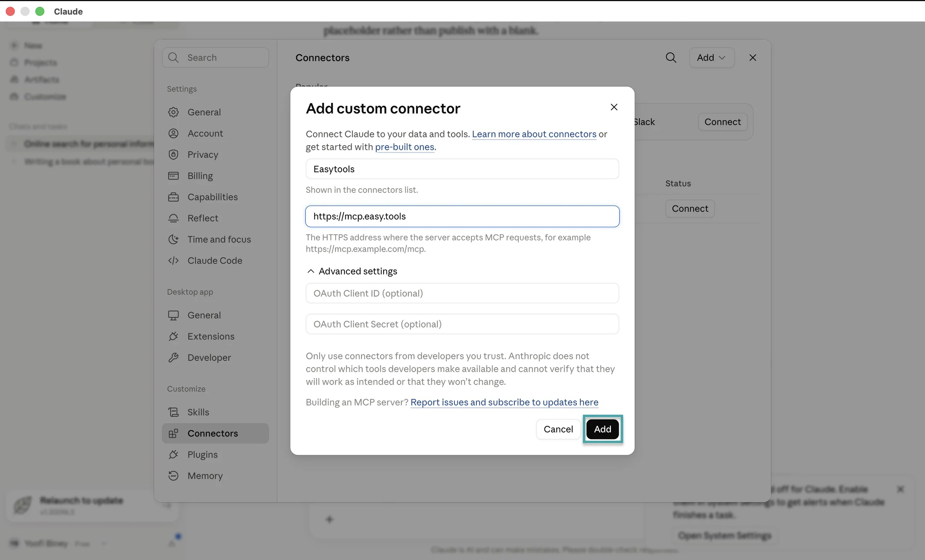Click the Reflect icon in settings sidebar
This screenshot has width=925, height=560.
pyautogui.click(x=173, y=218)
